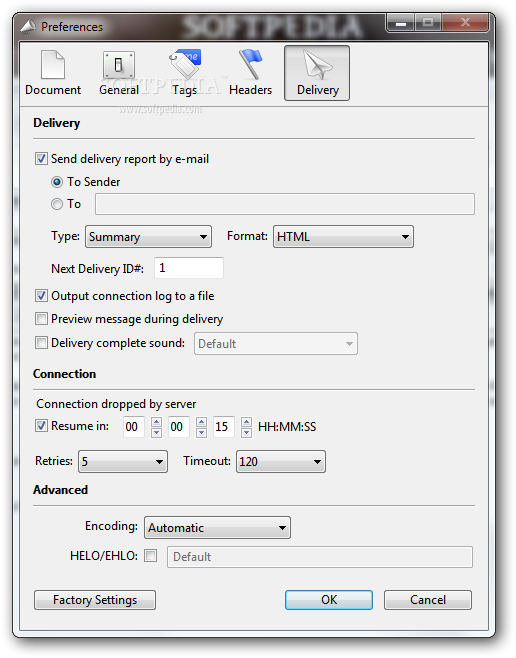Increase the Resume in seconds value
The height and width of the screenshot is (658, 516).
(247, 422)
